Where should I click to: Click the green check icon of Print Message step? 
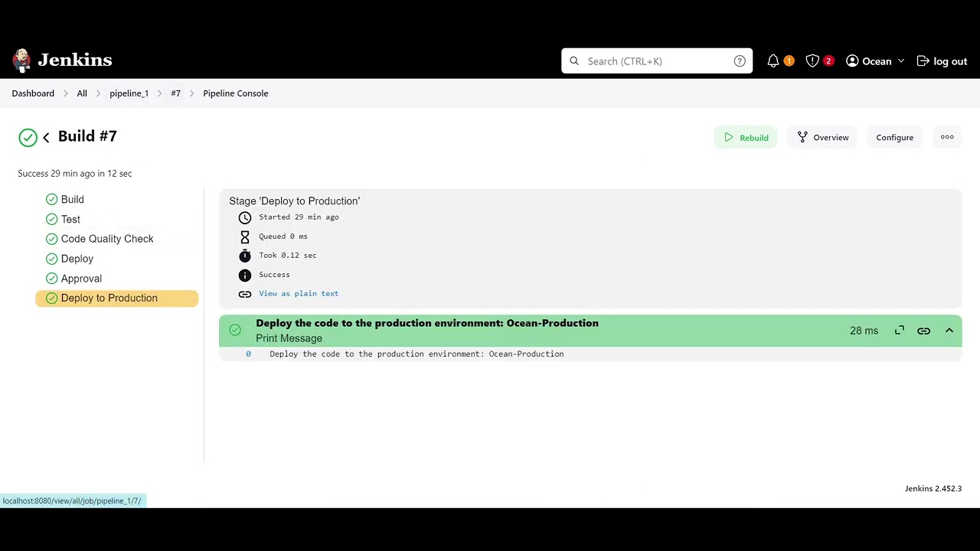click(235, 331)
